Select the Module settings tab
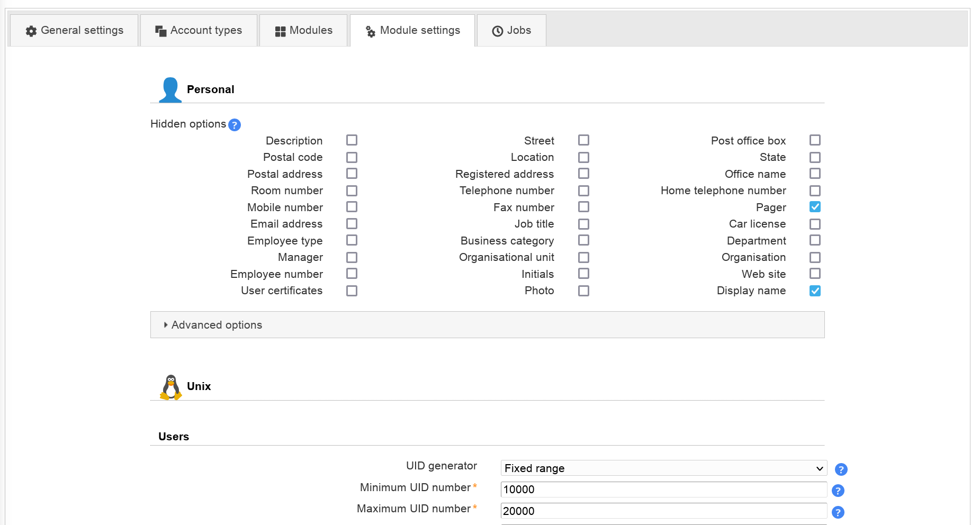Viewport: 980px width, 525px height. coord(412,31)
